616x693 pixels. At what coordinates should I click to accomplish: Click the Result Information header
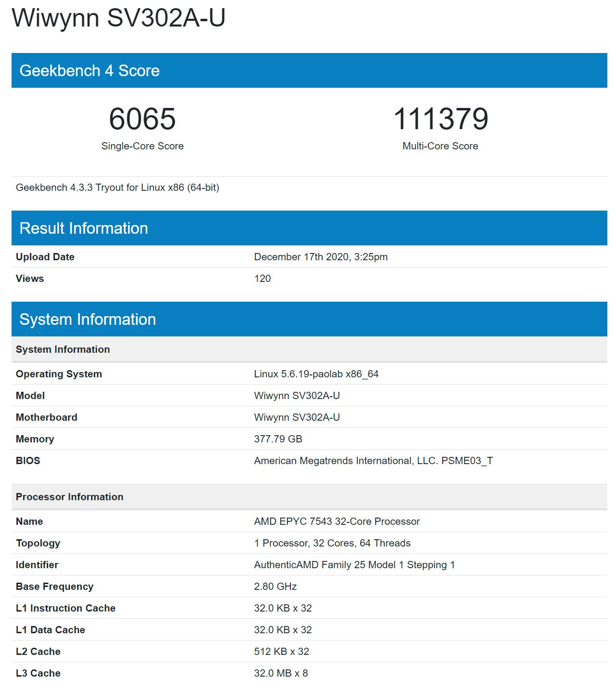coord(309,228)
